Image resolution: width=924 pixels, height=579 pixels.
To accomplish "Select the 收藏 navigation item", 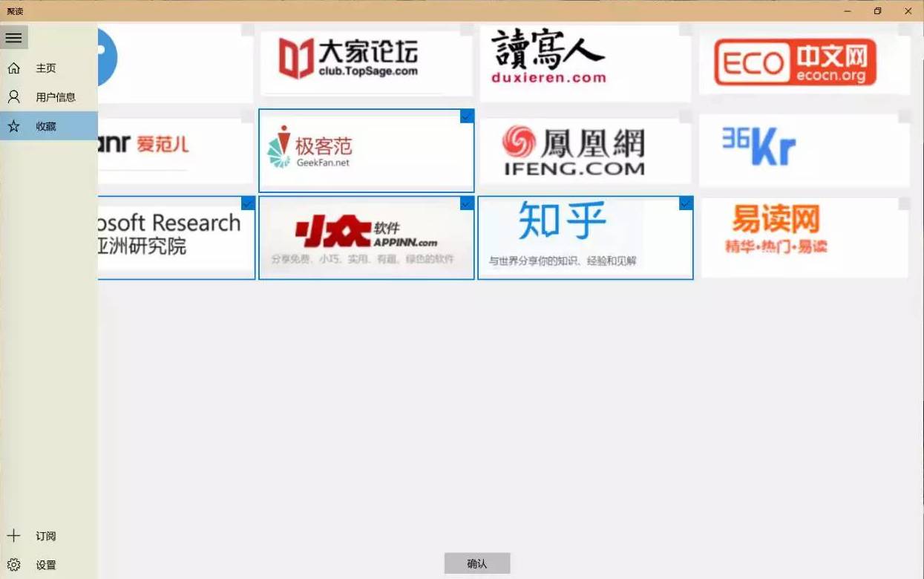I will point(49,126).
